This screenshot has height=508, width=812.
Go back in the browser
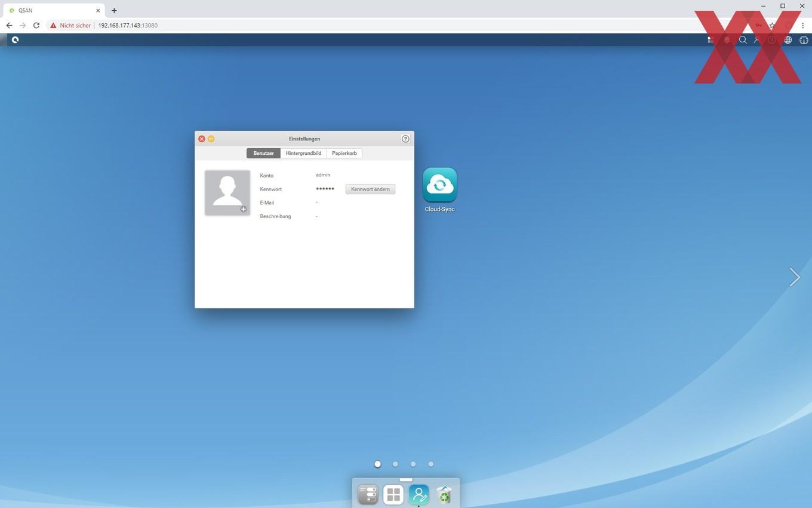click(9, 26)
